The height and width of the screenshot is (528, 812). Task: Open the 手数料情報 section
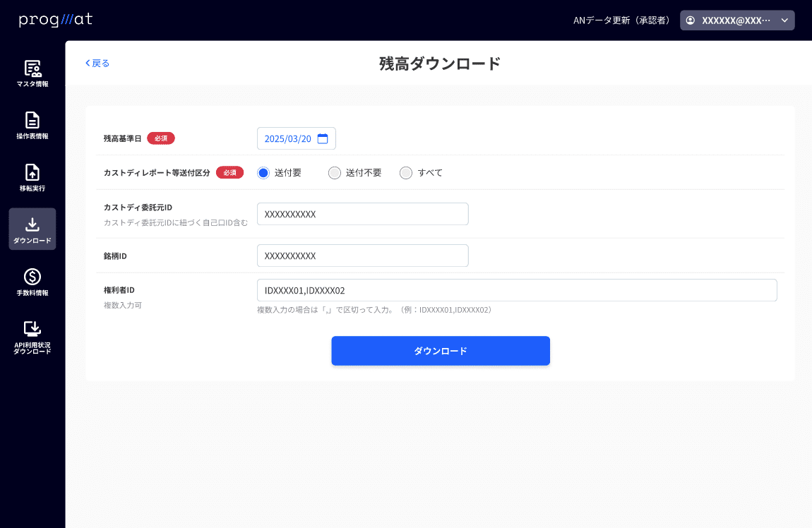32,281
